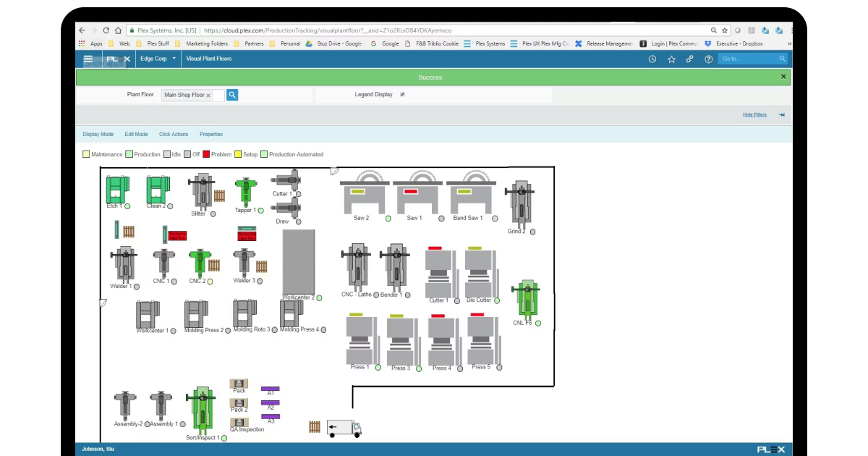Image resolution: width=868 pixels, height=456 pixels.
Task: Click the favorites star in Plex header
Action: pos(671,59)
